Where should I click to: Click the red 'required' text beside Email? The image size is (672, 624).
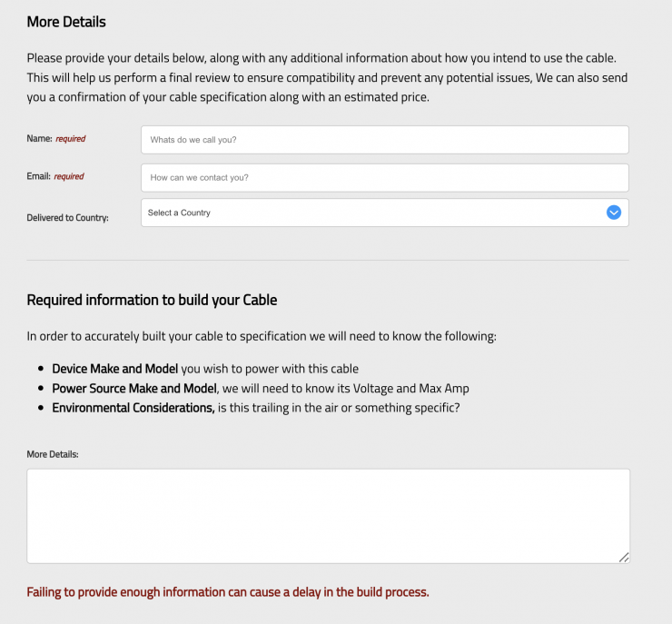pyautogui.click(x=69, y=176)
